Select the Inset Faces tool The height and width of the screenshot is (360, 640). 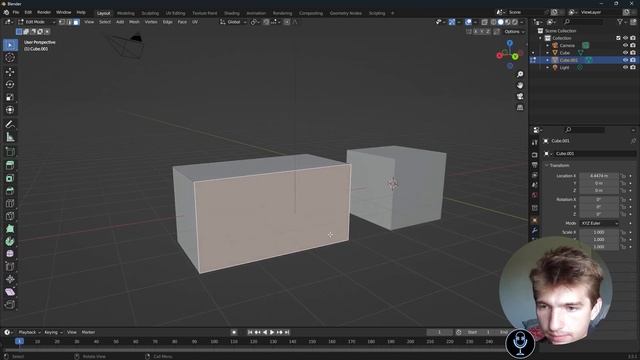10,178
